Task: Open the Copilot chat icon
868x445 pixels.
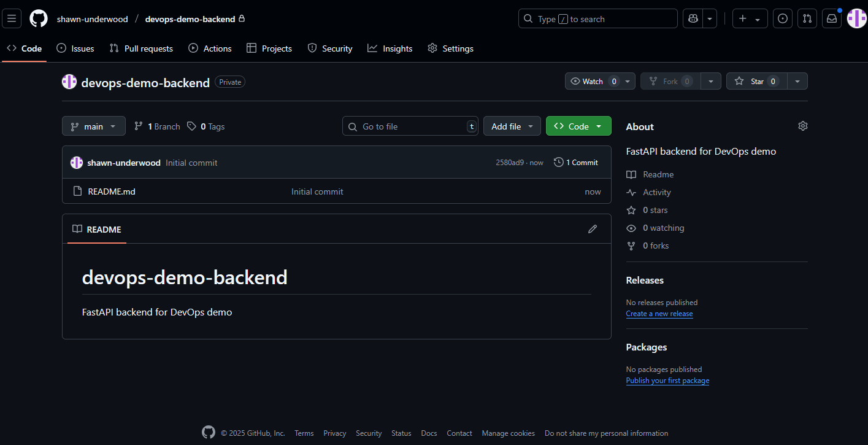Action: (x=693, y=18)
